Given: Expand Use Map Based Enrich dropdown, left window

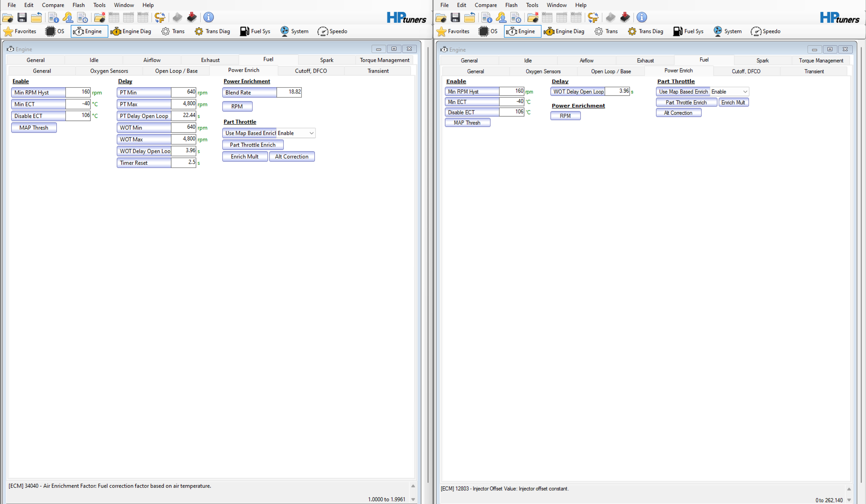Looking at the screenshot, I should click(x=311, y=133).
